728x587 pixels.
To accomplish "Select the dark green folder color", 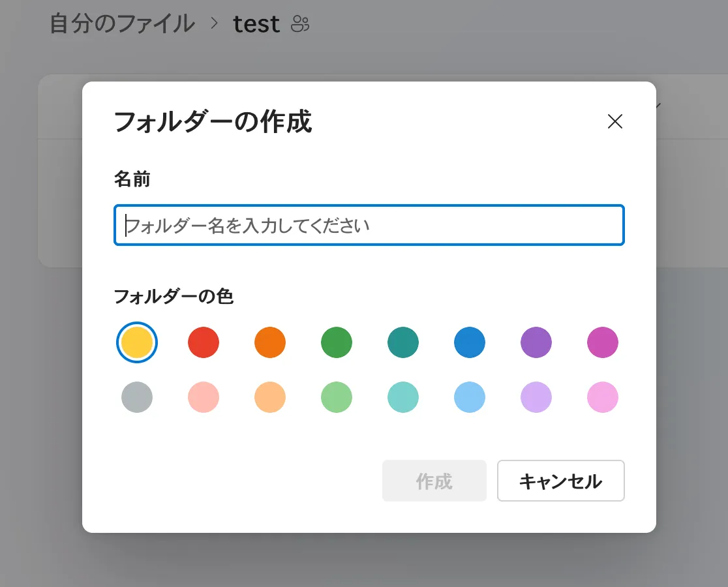I will click(x=337, y=342).
